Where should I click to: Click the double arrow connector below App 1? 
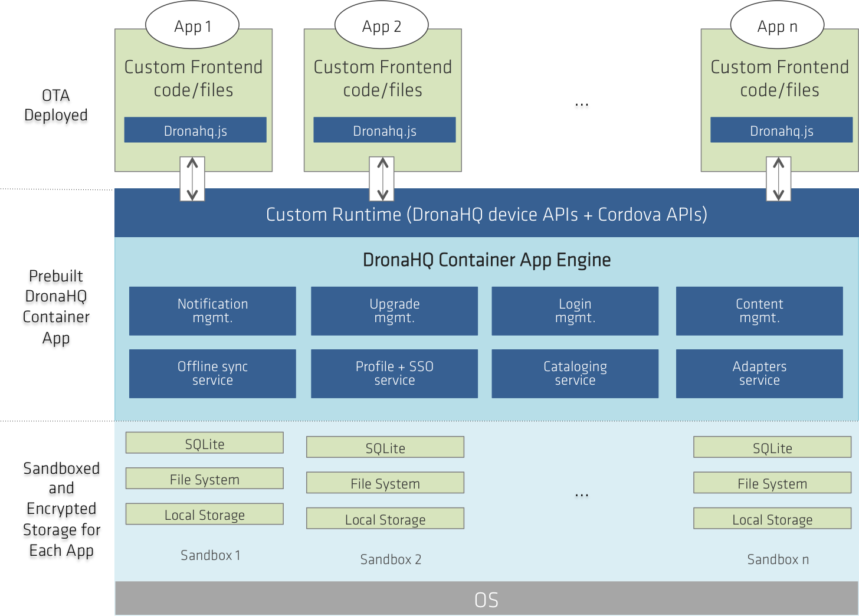tap(192, 179)
